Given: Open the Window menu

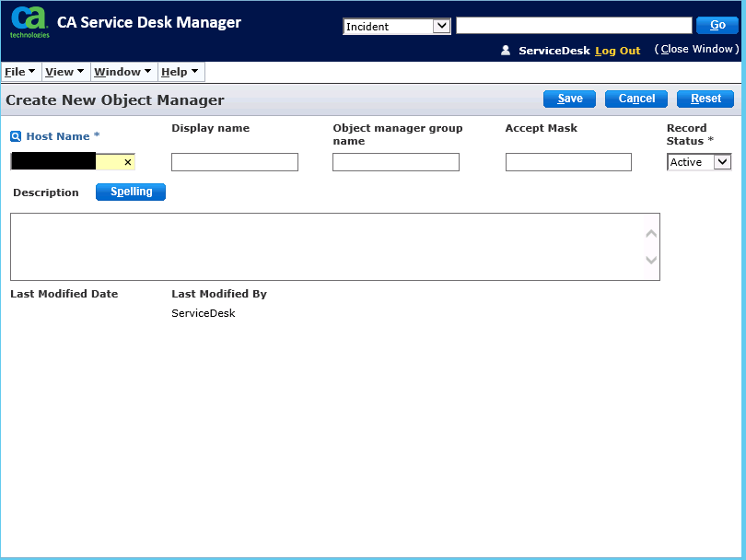Looking at the screenshot, I should [x=122, y=72].
